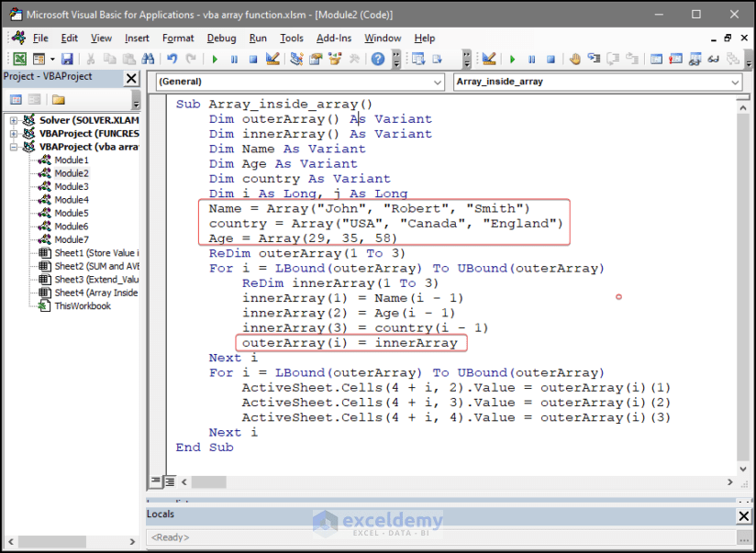
Task: Open the Locals Window toolbar icon
Action: point(654,58)
